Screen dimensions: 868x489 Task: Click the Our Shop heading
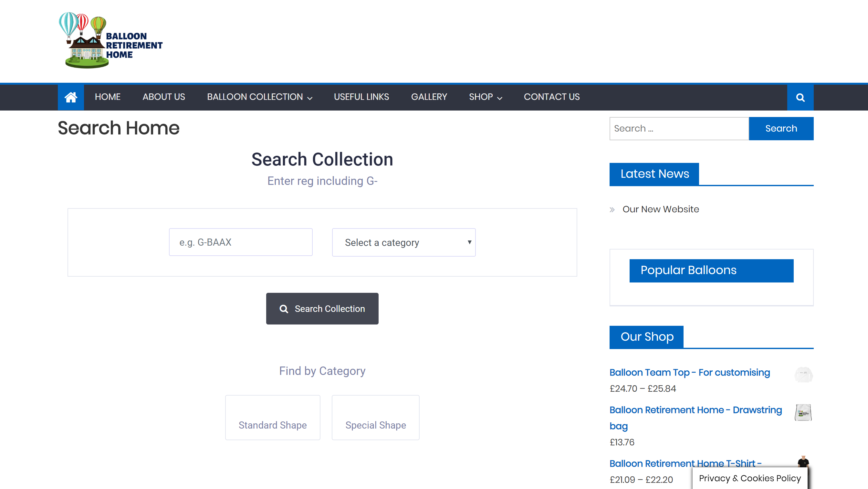(x=647, y=336)
